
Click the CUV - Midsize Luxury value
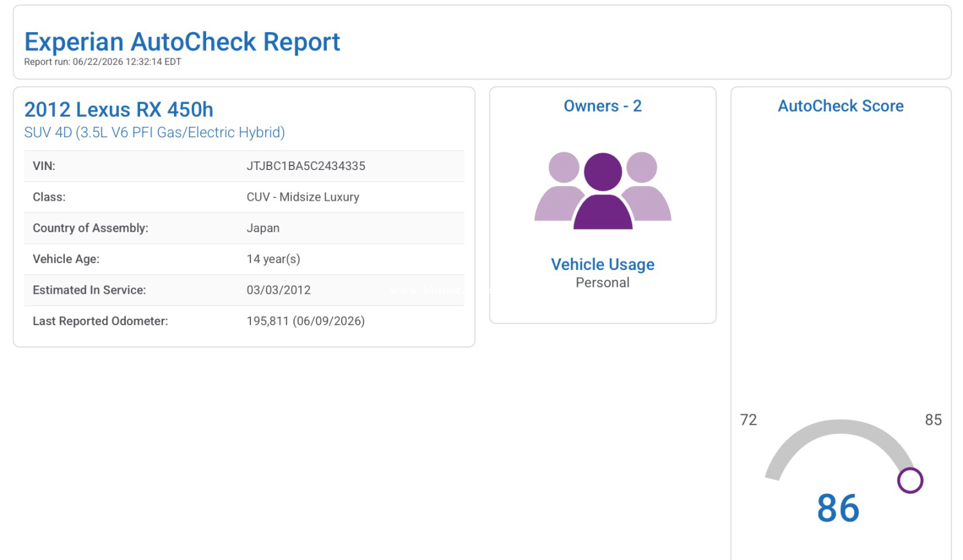(303, 197)
